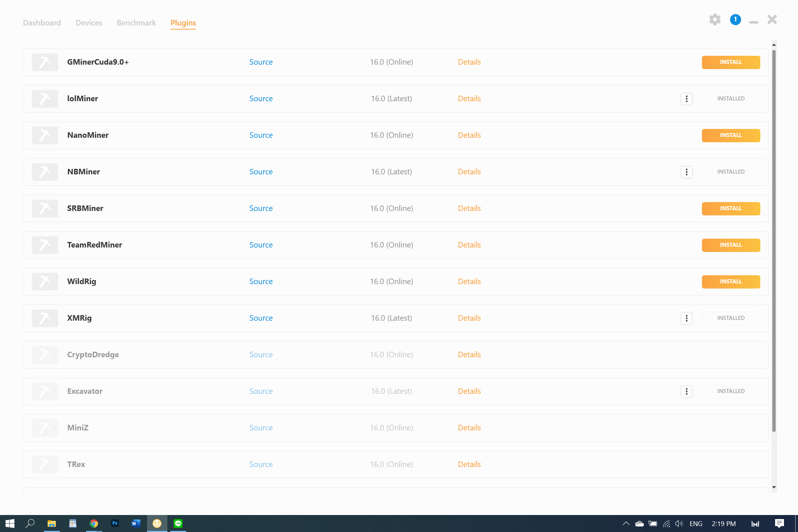Image resolution: width=798 pixels, height=532 pixels.
Task: View Details for CryptoDredge
Action: coord(469,355)
